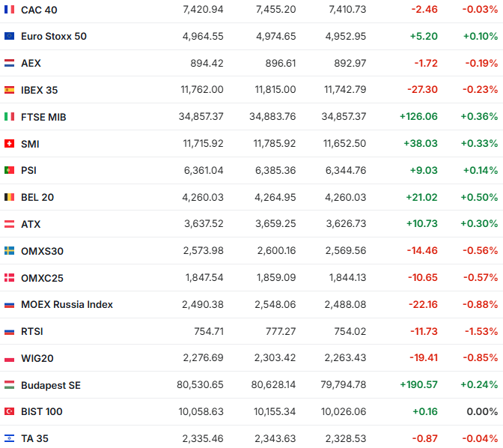503x448 pixels.
Task: Open the Budapest SE index link
Action: [50, 385]
